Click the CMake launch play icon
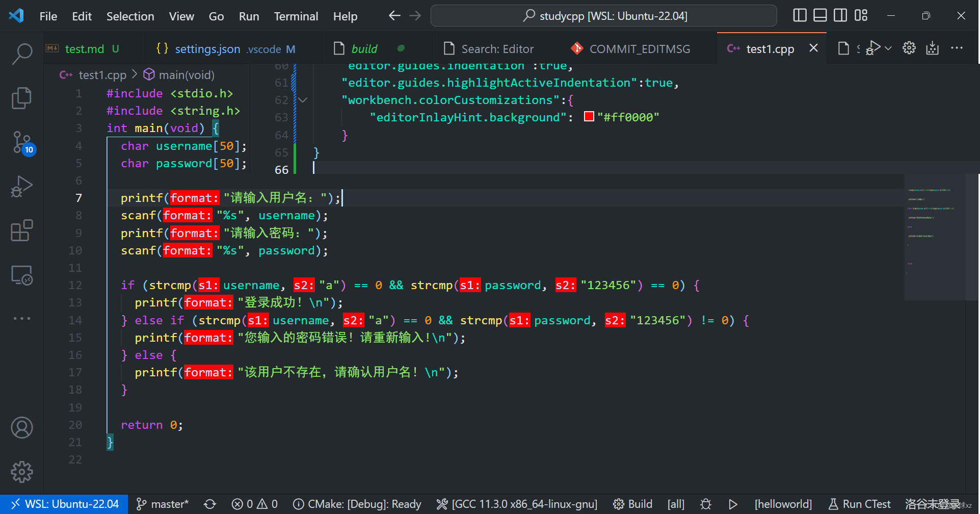The width and height of the screenshot is (980, 514). pos(733,504)
